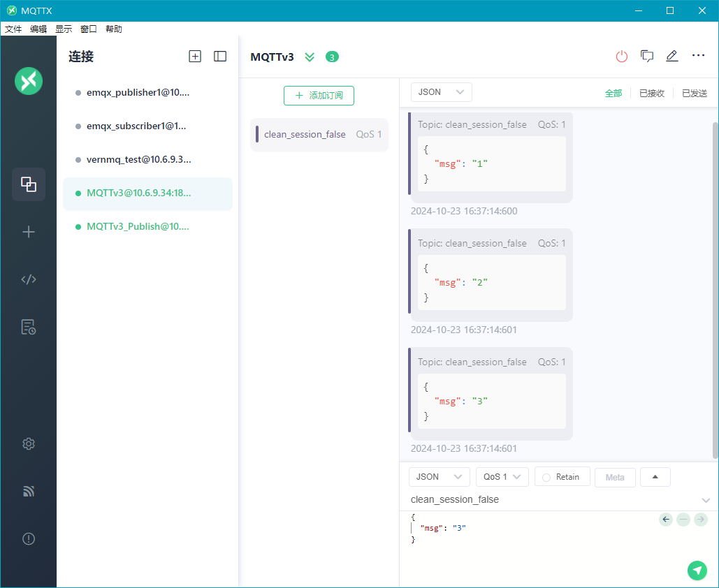This screenshot has width=719, height=588.
Task: Click the minus payload history button
Action: (x=683, y=520)
